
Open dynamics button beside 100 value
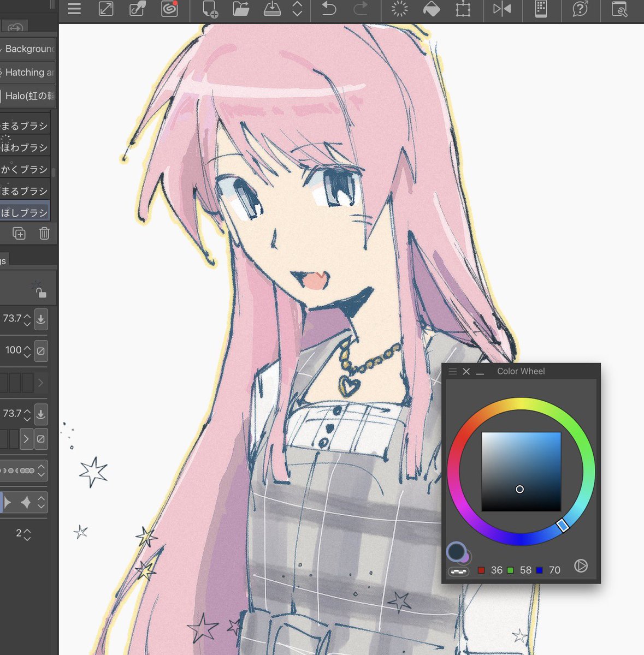(x=41, y=351)
